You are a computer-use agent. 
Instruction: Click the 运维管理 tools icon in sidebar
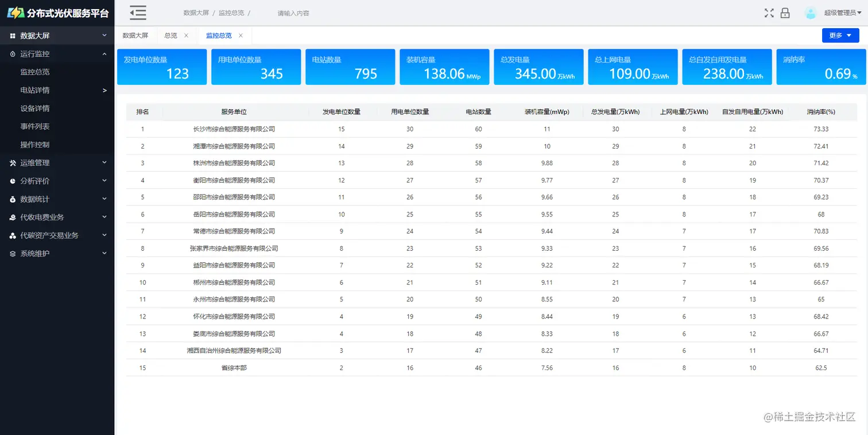pyautogui.click(x=13, y=163)
